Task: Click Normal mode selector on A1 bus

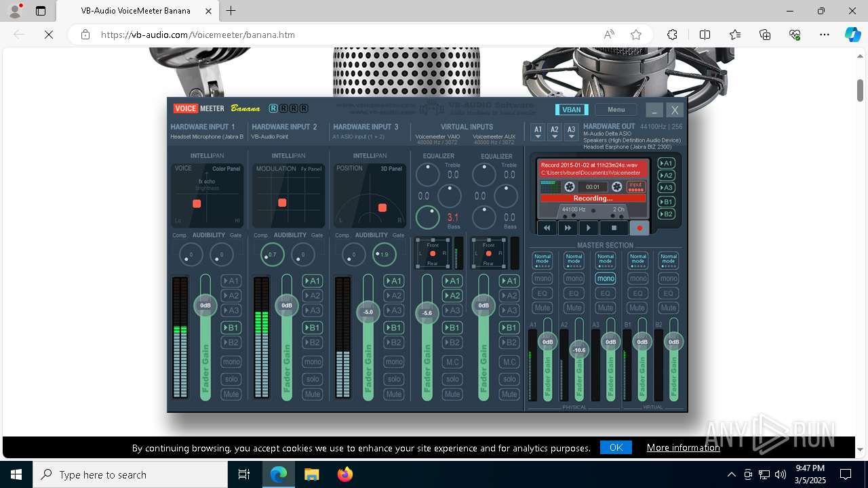Action: [542, 260]
